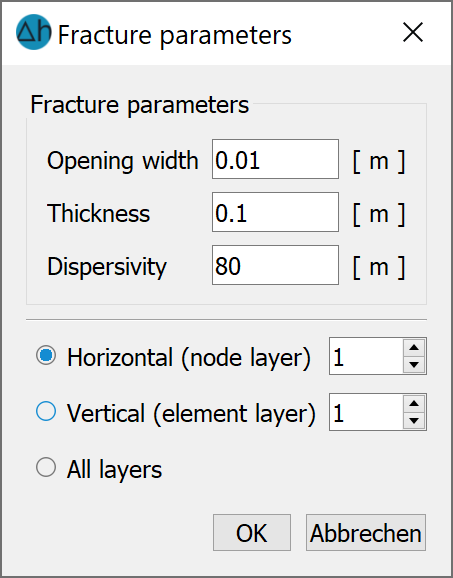Select the Horizontal (node layer) radio button
Viewport: 453px width, 578px height.
(x=46, y=356)
